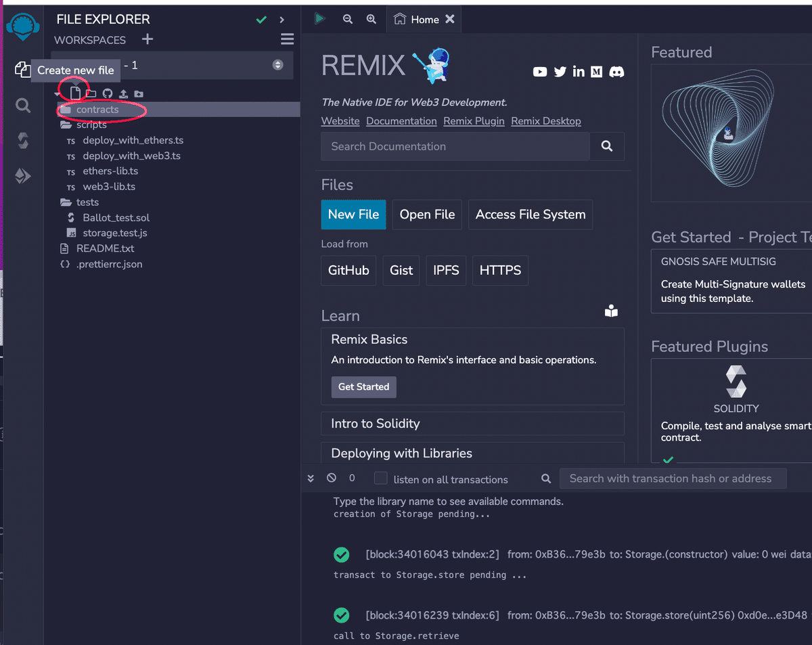Click the Search Documentation input field
Image resolution: width=812 pixels, height=645 pixels.
tap(455, 146)
